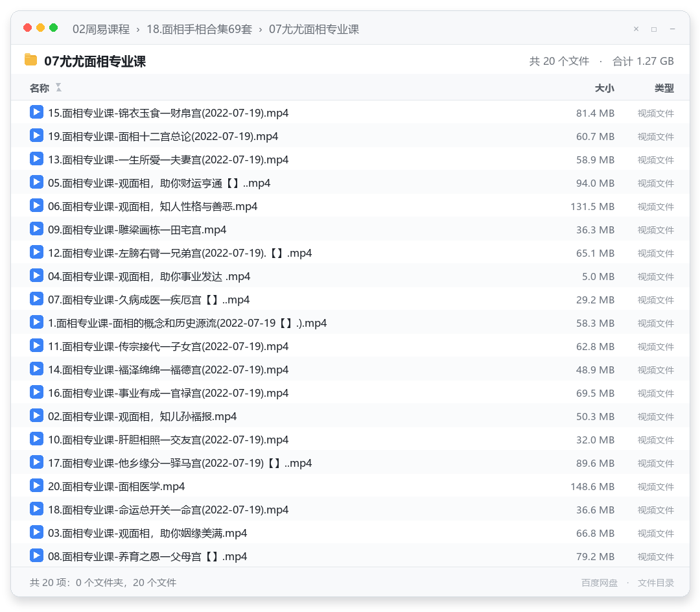Select file name 20.面相专业课-面相医学.mp4
Screen dimensions: 700x612
tap(117, 487)
